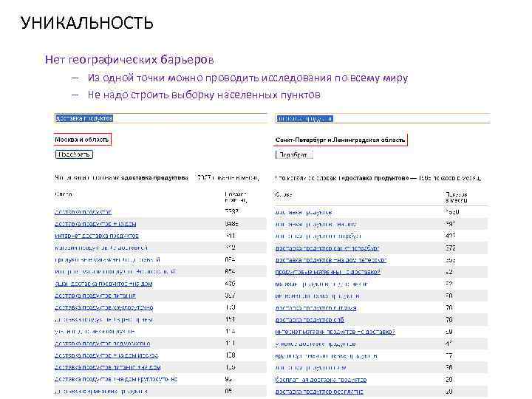Open бесплатная доставка продуктов link
Image resolution: width=532 pixels, height=399 pixels.
pyautogui.click(x=320, y=379)
